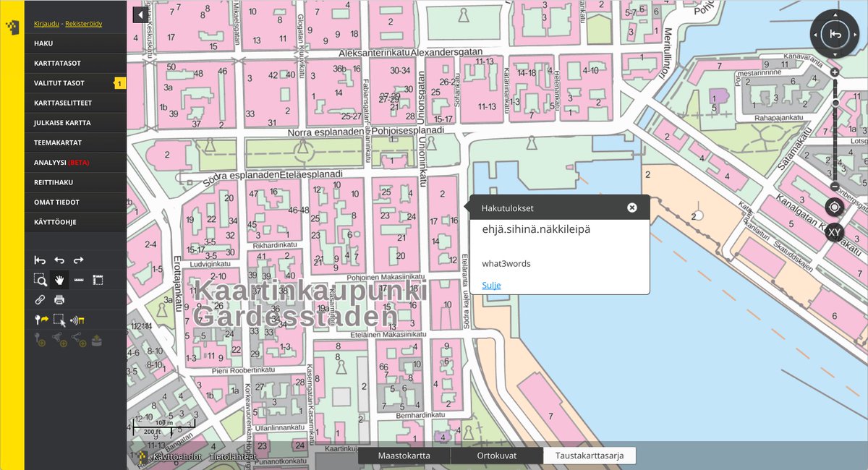Select the measure distance ruler tool
This screenshot has width=868, height=470.
pos(79,280)
